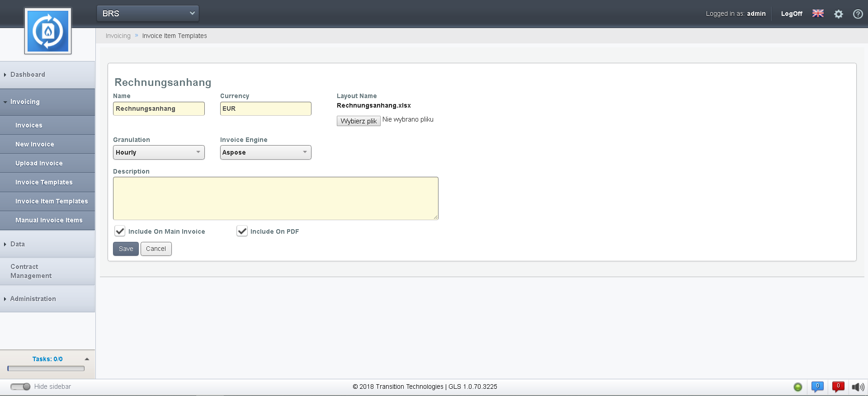Click the application logo icon

[x=48, y=31]
